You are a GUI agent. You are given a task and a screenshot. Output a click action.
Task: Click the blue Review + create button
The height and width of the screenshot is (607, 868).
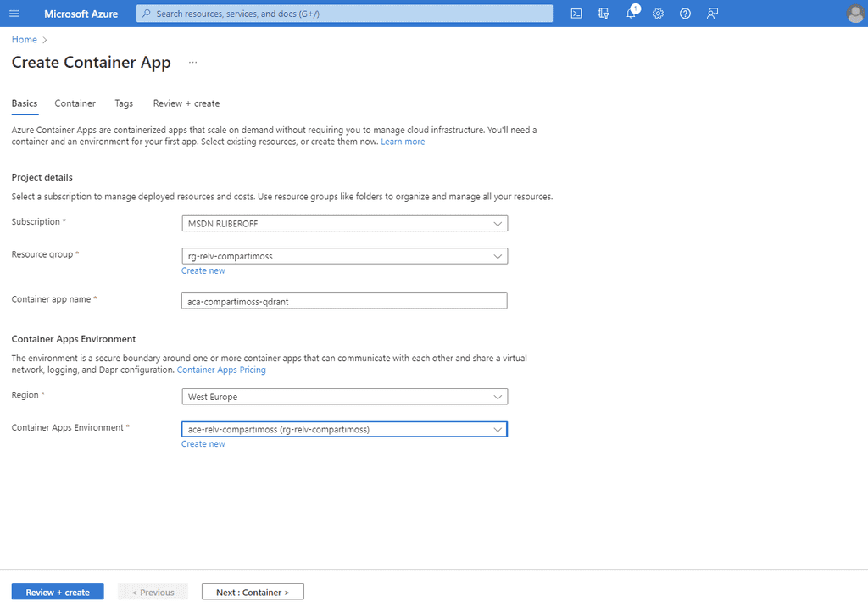[x=58, y=592]
